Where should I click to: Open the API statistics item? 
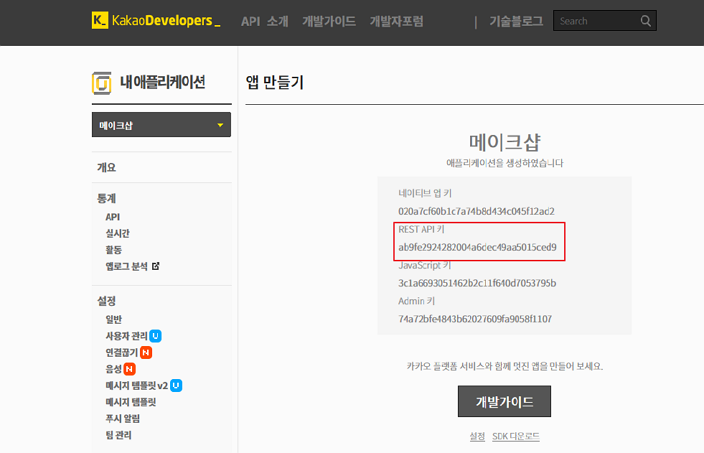113,217
